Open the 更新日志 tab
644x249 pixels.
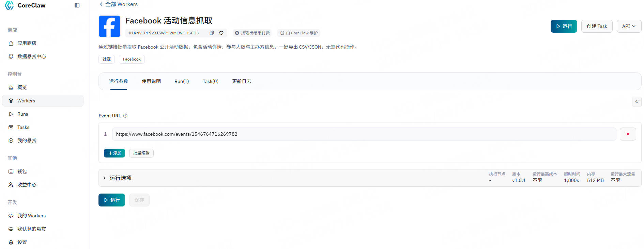click(x=242, y=81)
